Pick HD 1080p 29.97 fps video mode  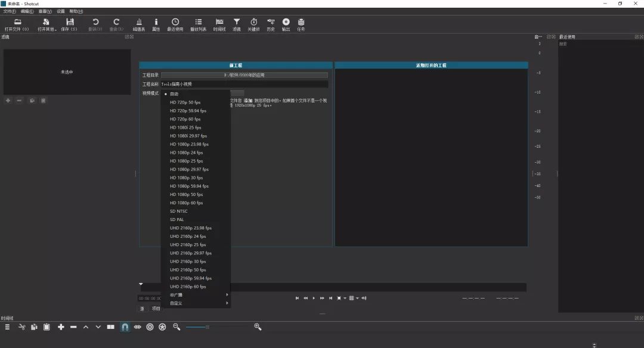[x=196, y=169]
